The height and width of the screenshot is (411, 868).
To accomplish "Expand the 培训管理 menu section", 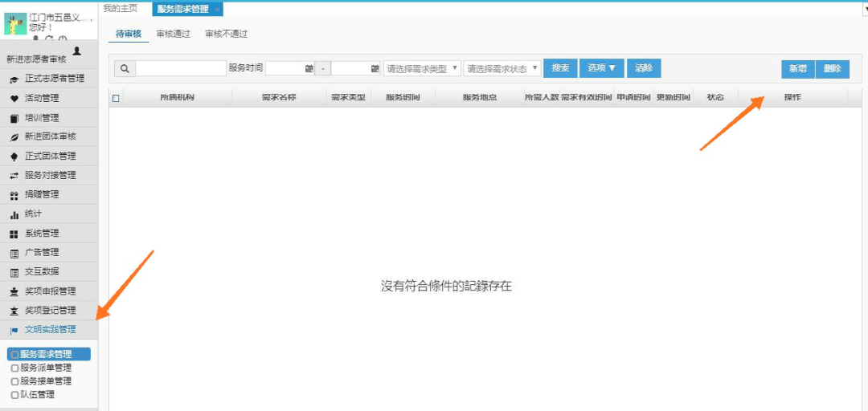I will point(49,118).
